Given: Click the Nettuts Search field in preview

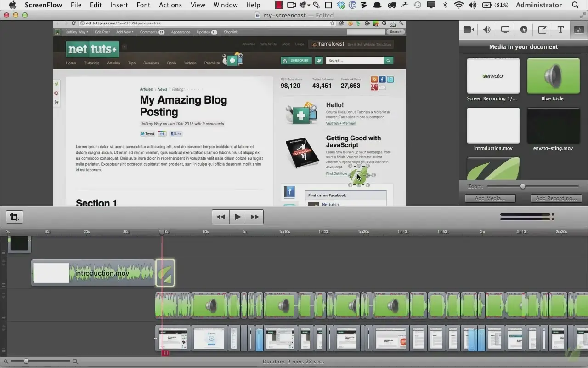Looking at the screenshot, I should [355, 61].
